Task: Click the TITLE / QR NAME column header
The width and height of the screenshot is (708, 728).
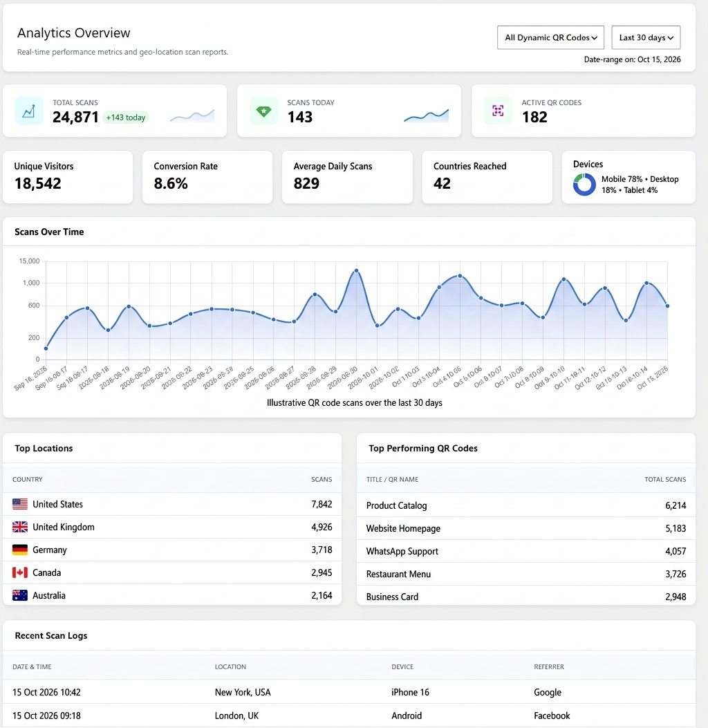Action: click(x=392, y=479)
